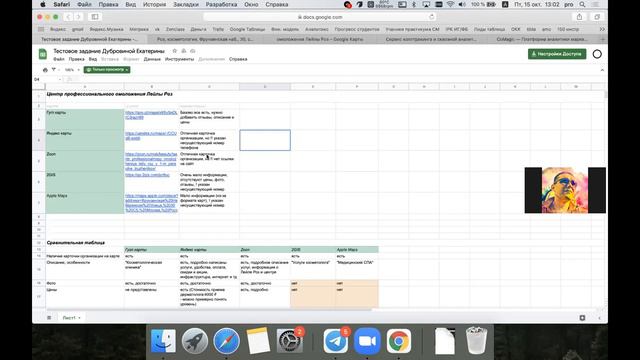Open the Инструменты menu in Sheets
The image size is (640, 360).
[179, 59]
